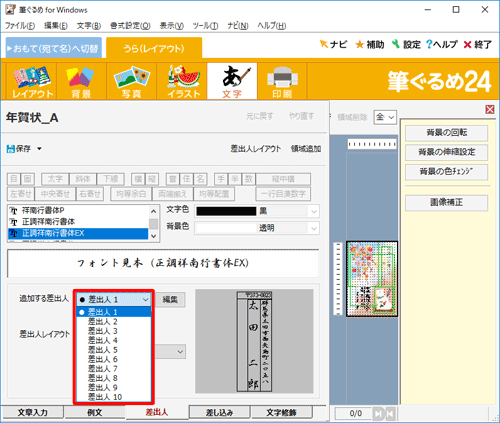Expand the 保存 dropdown arrow
Screen dimensions: 500x423
pos(39,149)
